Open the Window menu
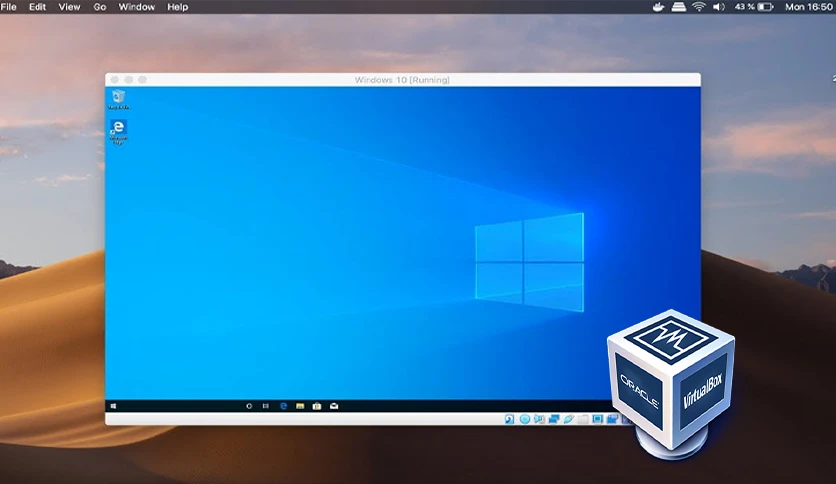This screenshot has height=484, width=836. [136, 7]
